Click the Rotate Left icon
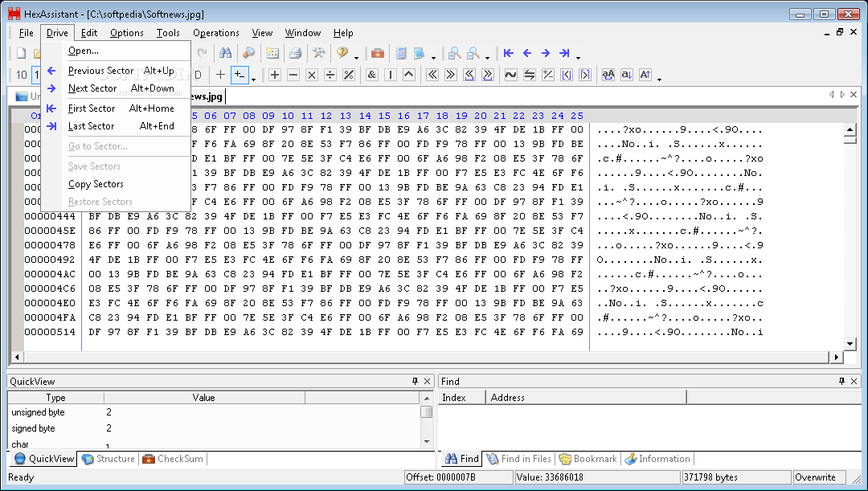 coord(469,75)
